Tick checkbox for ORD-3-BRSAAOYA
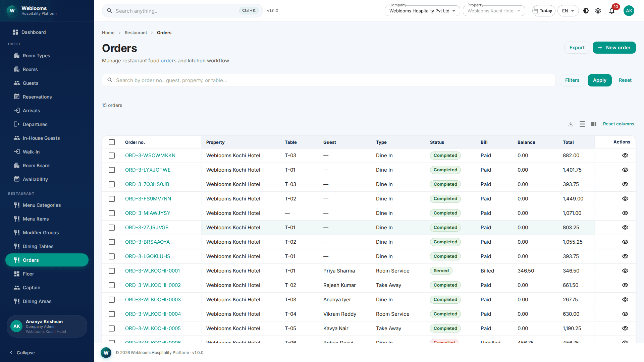Image resolution: width=644 pixels, height=362 pixels. pos(112,242)
